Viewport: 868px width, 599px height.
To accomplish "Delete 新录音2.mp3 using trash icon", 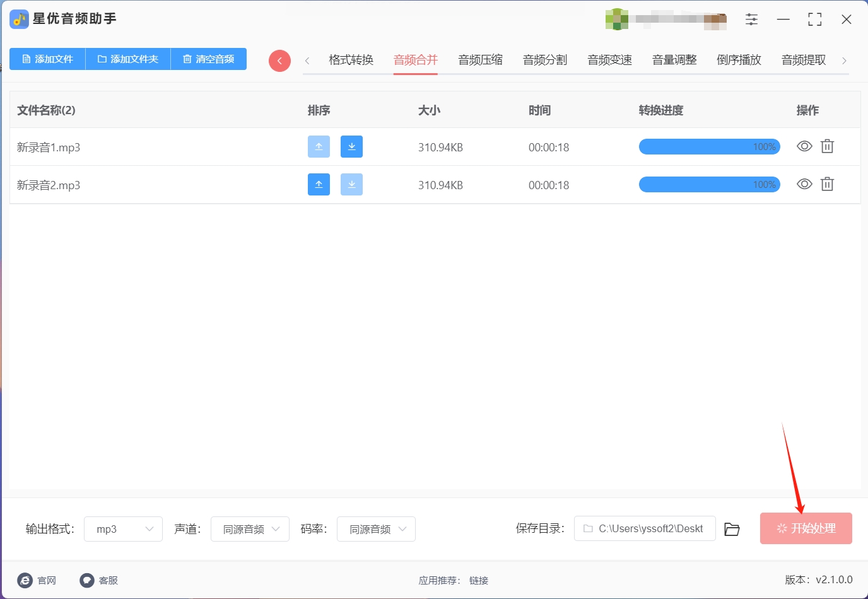I will 827,184.
